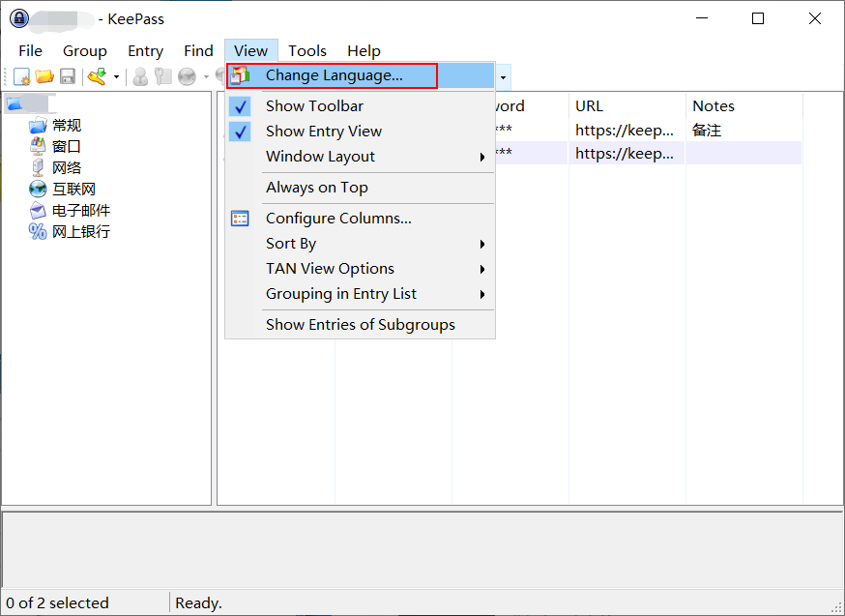
Task: Select the 网上银行 tree label
Action: coord(81,232)
